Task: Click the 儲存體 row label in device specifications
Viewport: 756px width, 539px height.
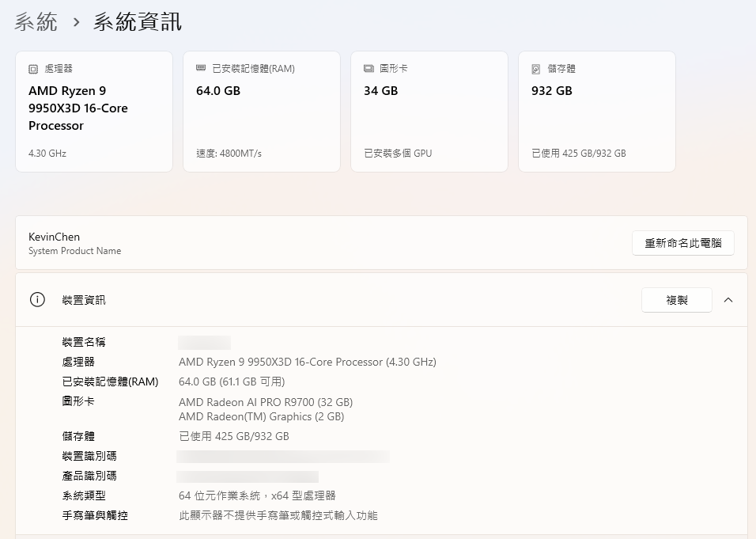Action: (x=78, y=436)
